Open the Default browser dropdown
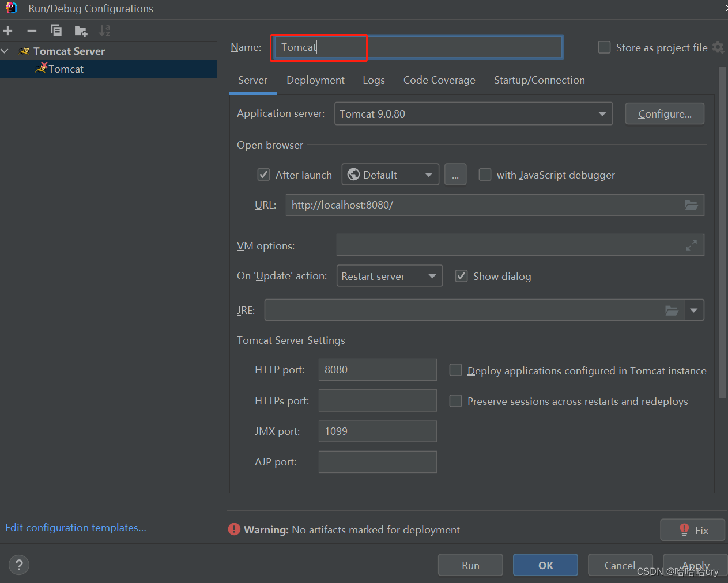Viewport: 728px width, 583px height. point(390,175)
